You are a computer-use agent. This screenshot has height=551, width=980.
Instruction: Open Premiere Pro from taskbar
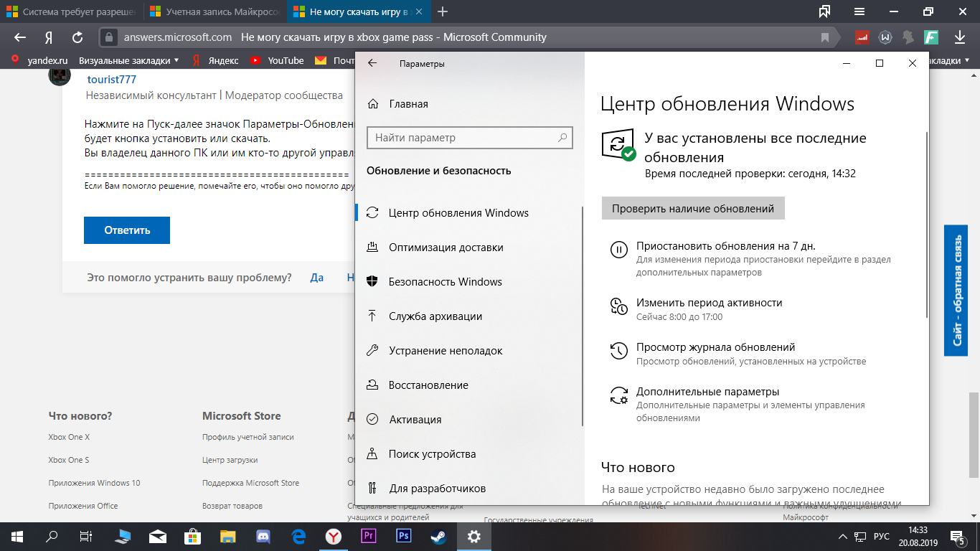point(368,537)
